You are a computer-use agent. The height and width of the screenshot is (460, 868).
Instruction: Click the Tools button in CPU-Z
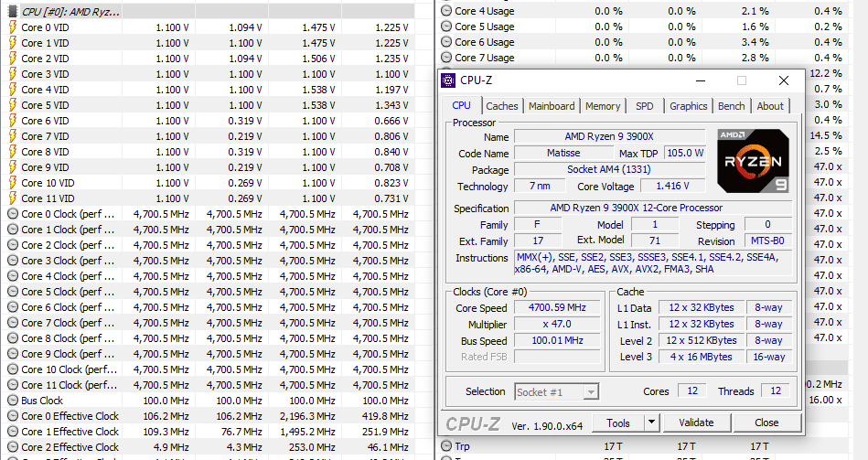(618, 423)
